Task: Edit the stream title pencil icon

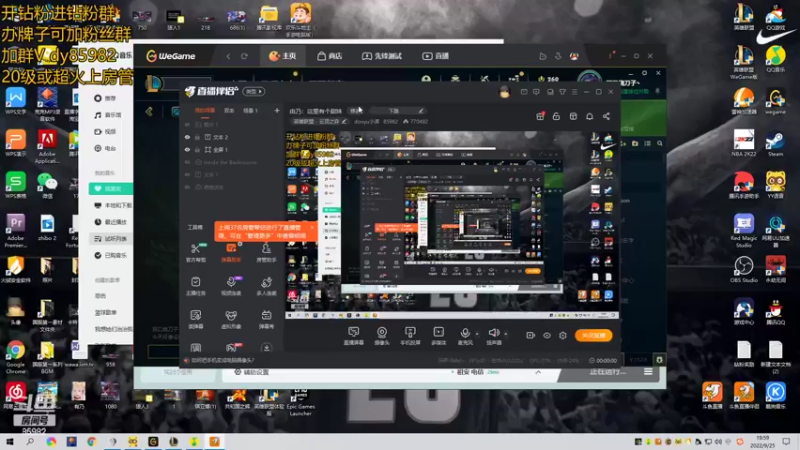Action: point(421,111)
